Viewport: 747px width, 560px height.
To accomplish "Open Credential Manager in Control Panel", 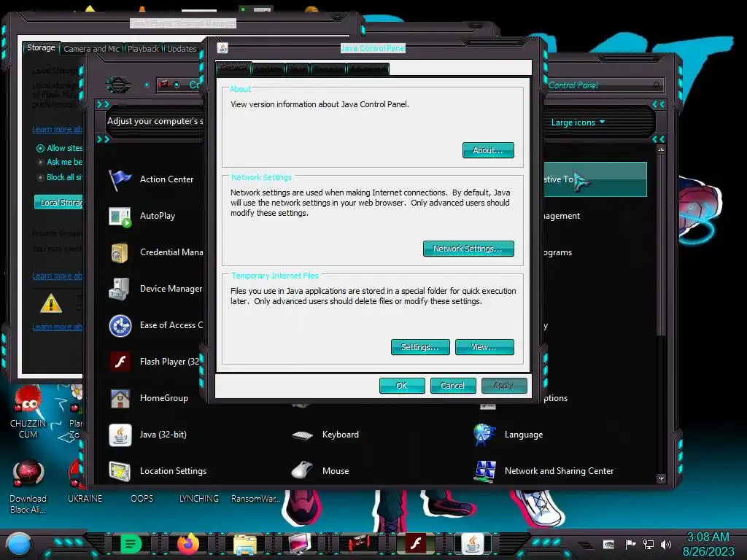I will coord(155,252).
